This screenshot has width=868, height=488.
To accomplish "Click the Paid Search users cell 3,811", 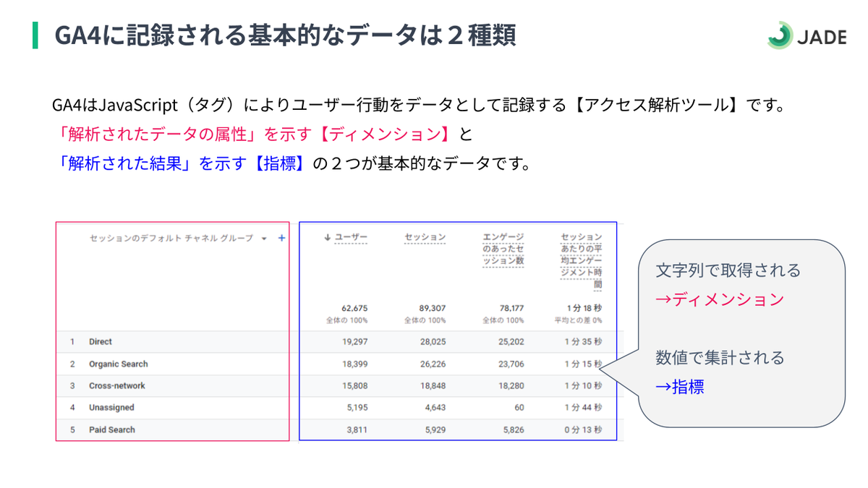I will pyautogui.click(x=357, y=429).
